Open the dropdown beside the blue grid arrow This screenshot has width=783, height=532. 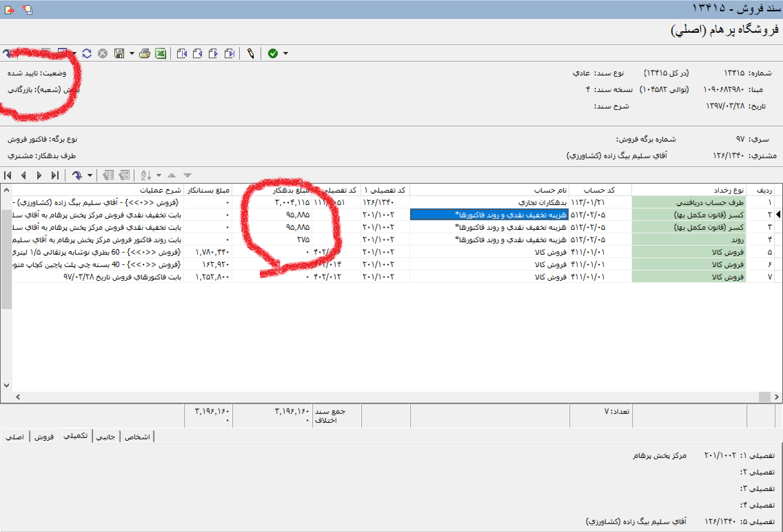pyautogui.click(x=90, y=175)
